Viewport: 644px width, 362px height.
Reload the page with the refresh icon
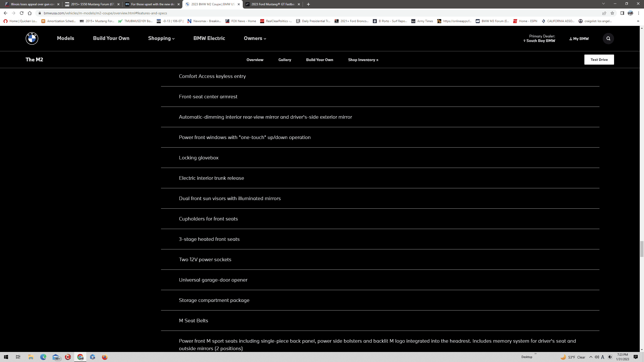[22, 13]
